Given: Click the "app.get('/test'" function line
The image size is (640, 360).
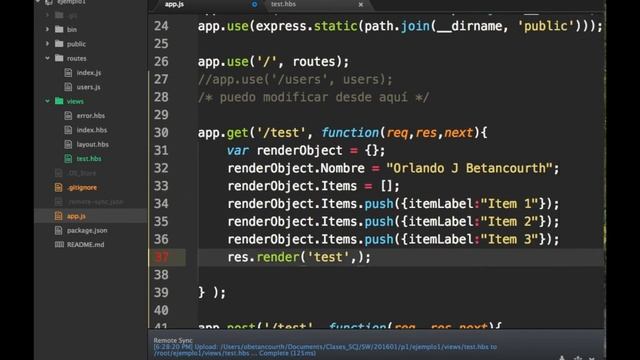Looking at the screenshot, I should click(342, 133).
